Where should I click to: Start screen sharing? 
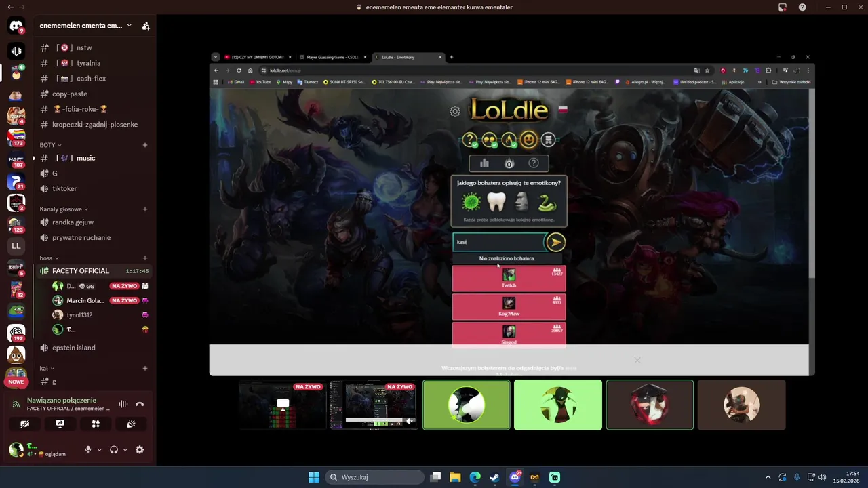coord(60,424)
